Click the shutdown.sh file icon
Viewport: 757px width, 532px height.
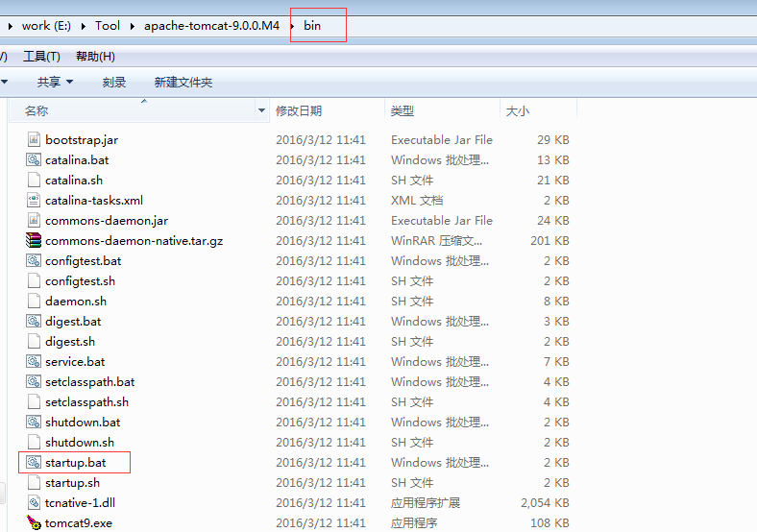tap(34, 442)
